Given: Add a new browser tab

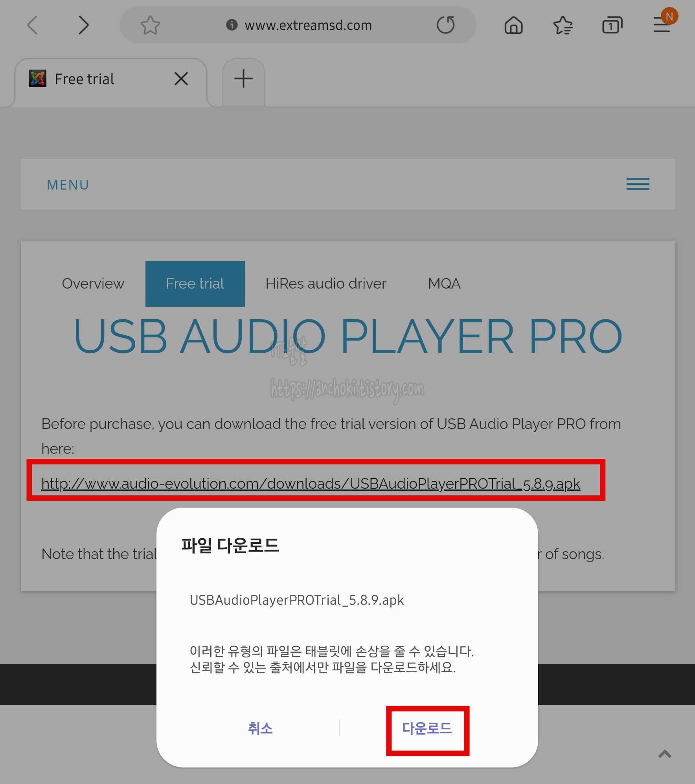Looking at the screenshot, I should tap(243, 79).
